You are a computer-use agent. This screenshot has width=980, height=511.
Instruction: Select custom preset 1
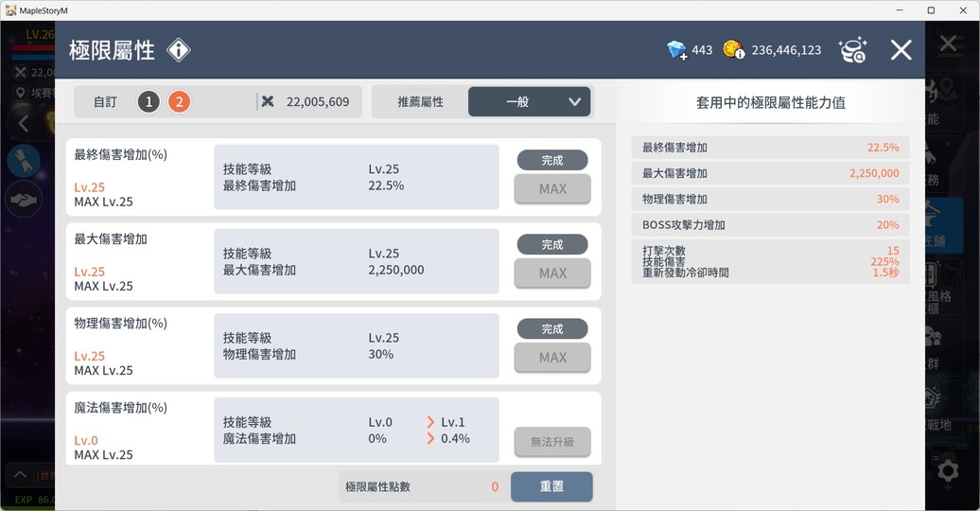click(149, 101)
